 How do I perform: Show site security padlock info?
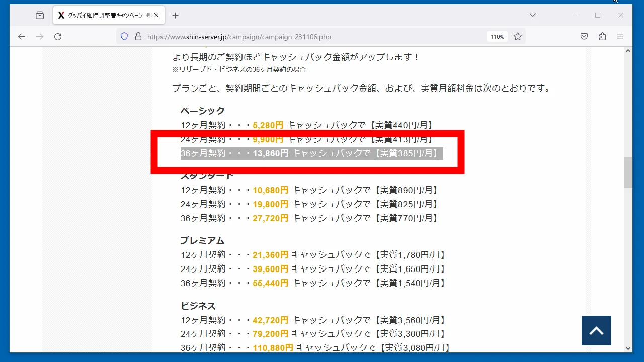click(x=138, y=37)
